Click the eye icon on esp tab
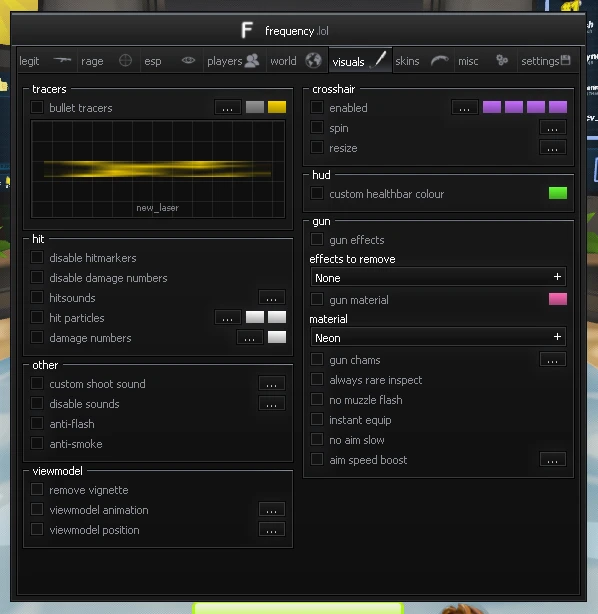Image resolution: width=598 pixels, height=614 pixels. (188, 60)
